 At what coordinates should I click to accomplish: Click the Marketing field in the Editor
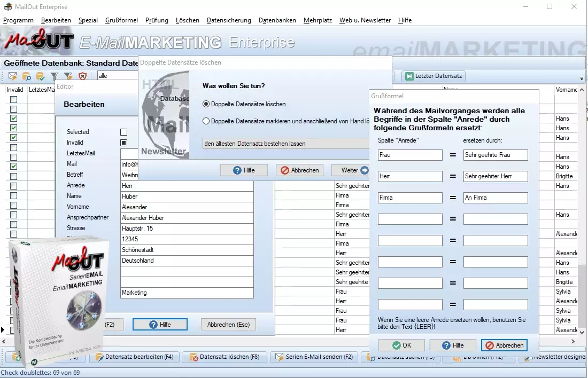click(187, 293)
